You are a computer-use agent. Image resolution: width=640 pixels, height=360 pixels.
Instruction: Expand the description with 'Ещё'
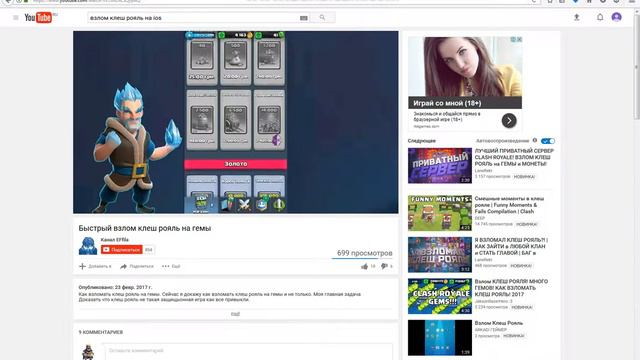(x=236, y=314)
